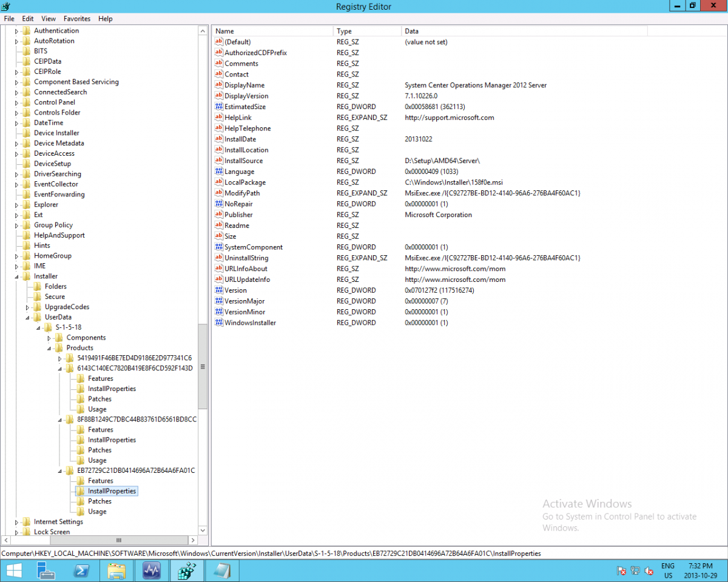728x582 pixels.
Task: Select the InstallSource value name
Action: pyautogui.click(x=243, y=161)
